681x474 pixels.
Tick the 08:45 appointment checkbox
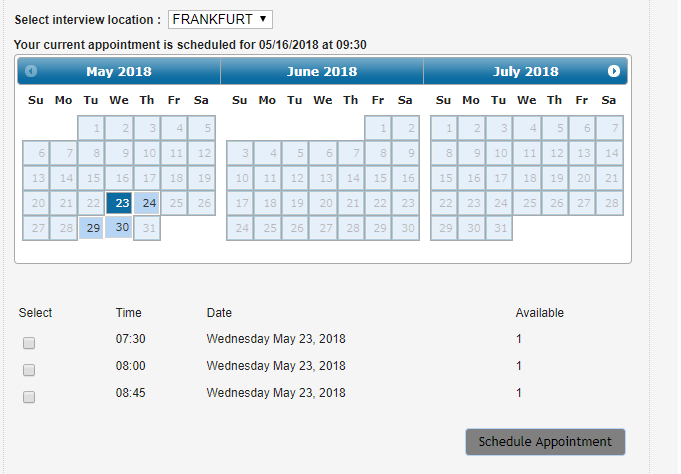29,397
